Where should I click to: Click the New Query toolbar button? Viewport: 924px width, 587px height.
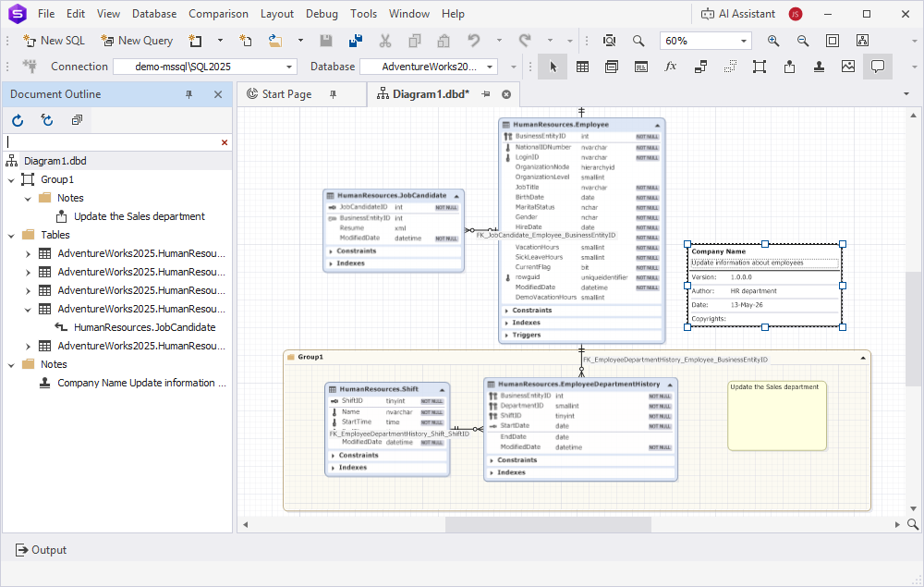tap(137, 41)
